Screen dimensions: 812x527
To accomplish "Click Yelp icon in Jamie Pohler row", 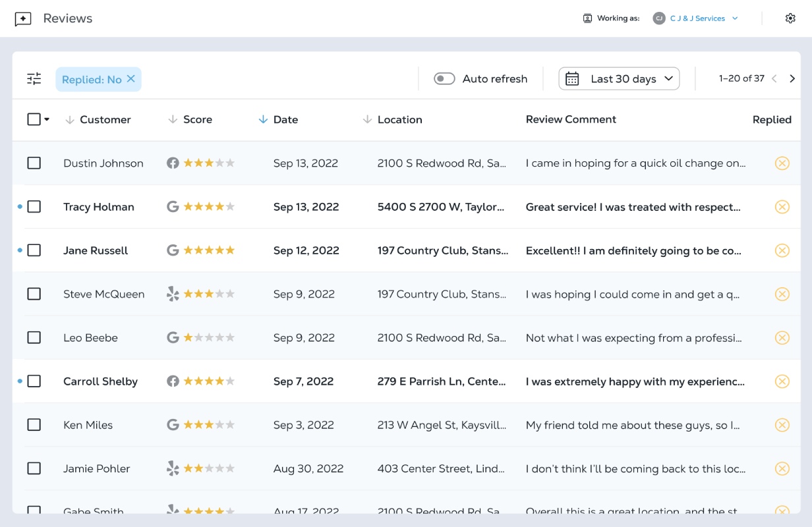I will [x=173, y=468].
